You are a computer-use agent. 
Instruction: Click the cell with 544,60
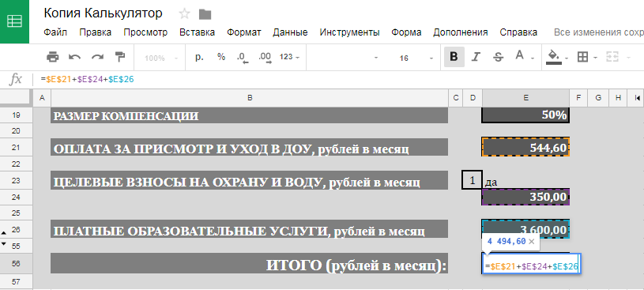525,148
